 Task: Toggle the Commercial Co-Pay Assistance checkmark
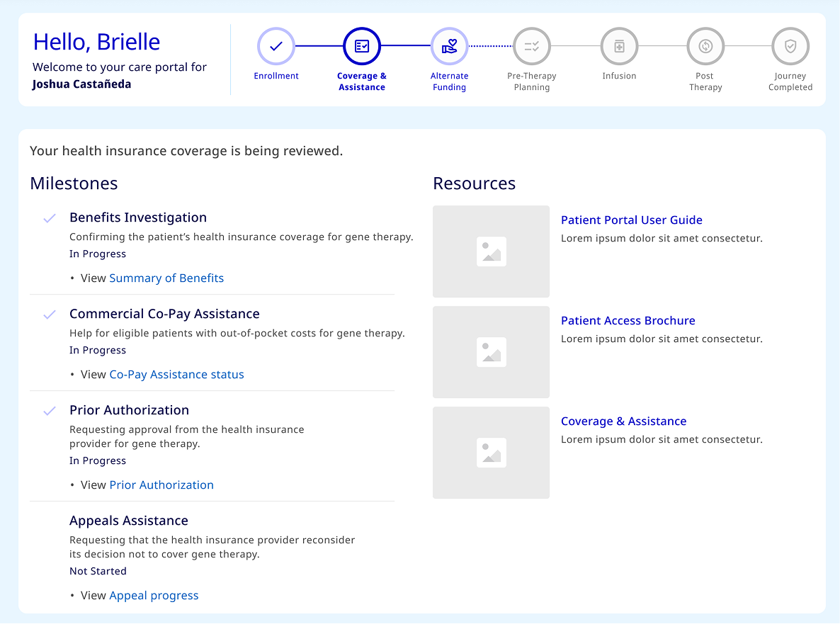49,313
